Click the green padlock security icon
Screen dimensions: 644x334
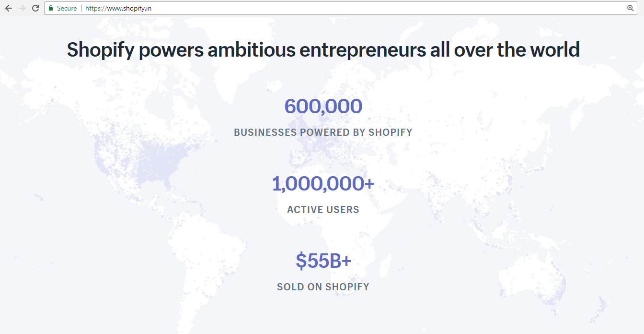click(51, 8)
